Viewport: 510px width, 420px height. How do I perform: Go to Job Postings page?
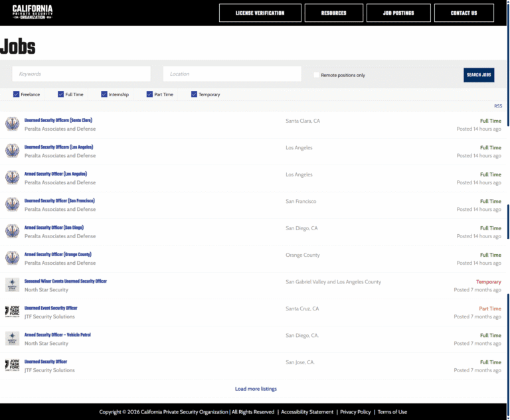[398, 13]
